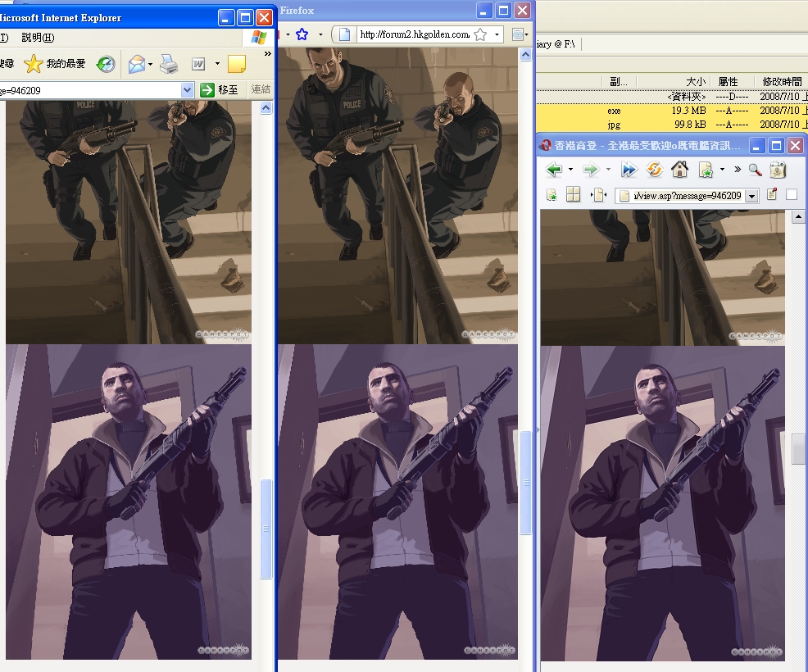Click the 屬性 attributes column header
This screenshot has width=808, height=672.
tap(728, 81)
